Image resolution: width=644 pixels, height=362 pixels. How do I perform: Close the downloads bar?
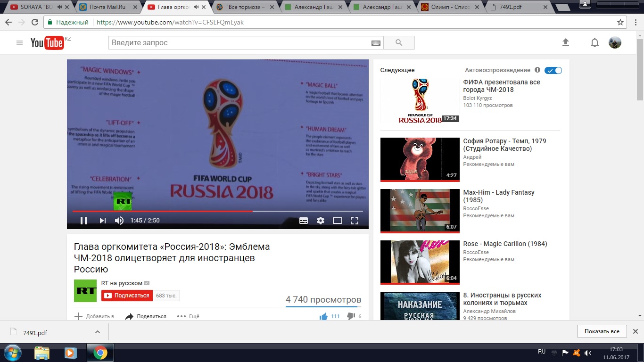(x=635, y=331)
